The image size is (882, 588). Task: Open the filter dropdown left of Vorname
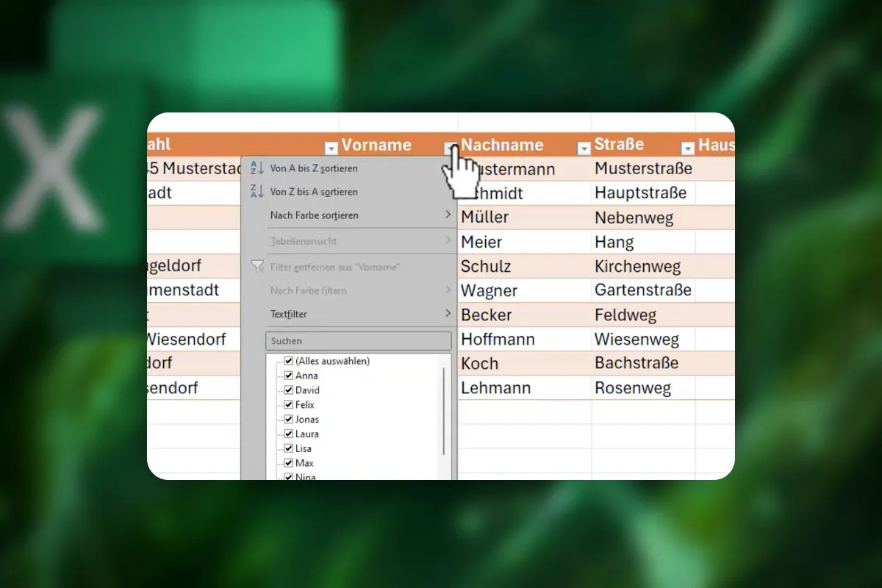[x=331, y=148]
